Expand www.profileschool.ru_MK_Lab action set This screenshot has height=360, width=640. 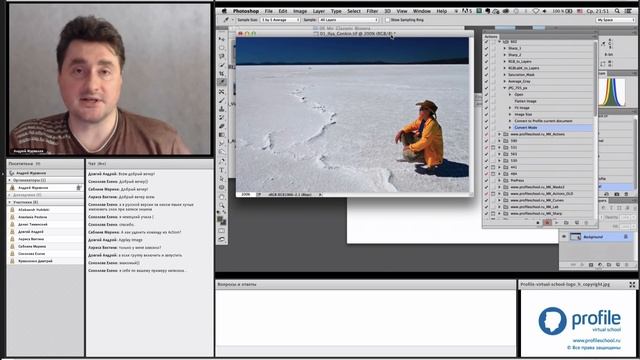(x=500, y=207)
